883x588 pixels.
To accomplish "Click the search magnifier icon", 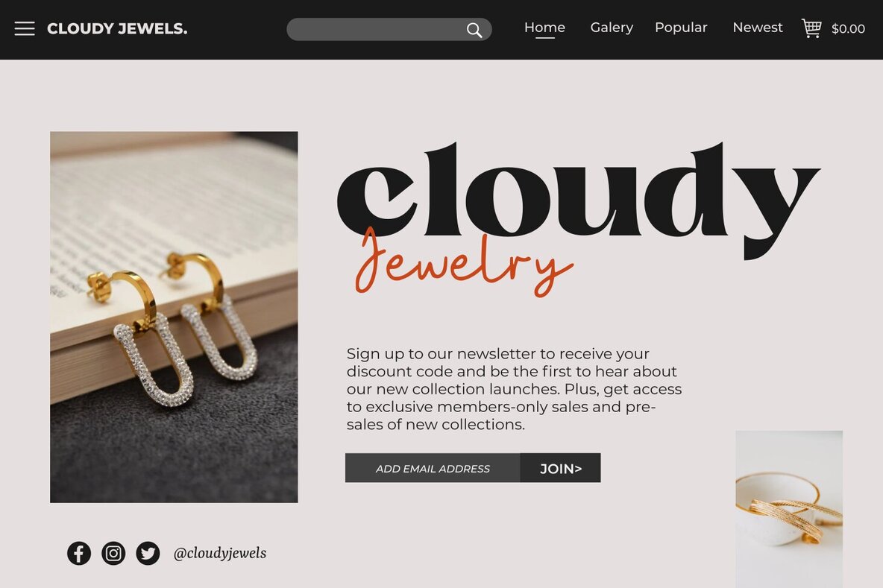I will coord(474,30).
